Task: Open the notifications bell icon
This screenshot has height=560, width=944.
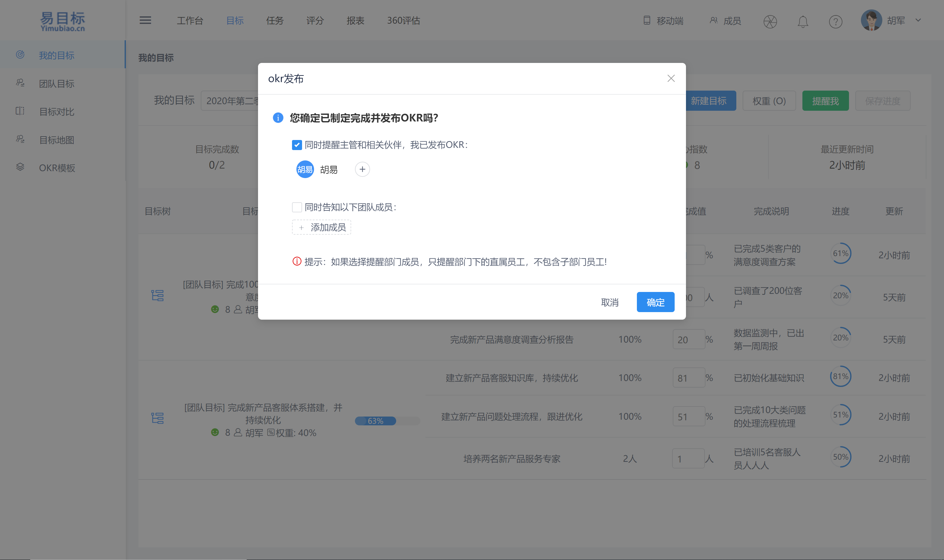Action: point(803,21)
